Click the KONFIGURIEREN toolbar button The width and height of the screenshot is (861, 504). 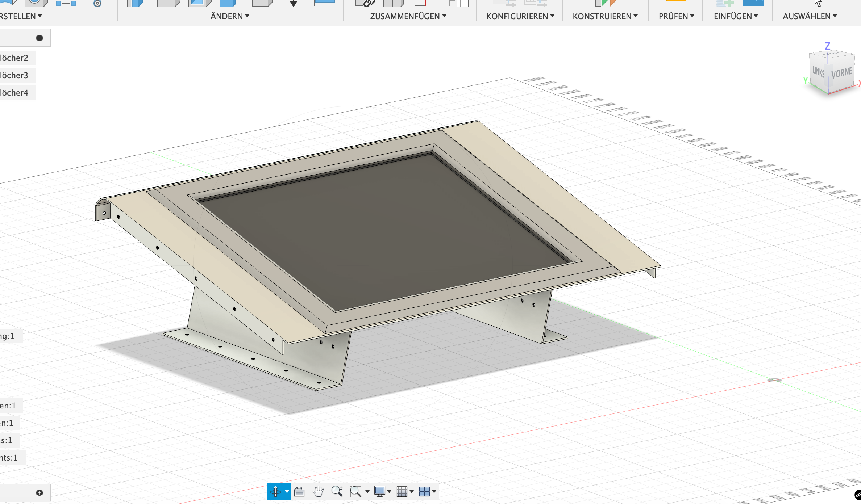[520, 16]
